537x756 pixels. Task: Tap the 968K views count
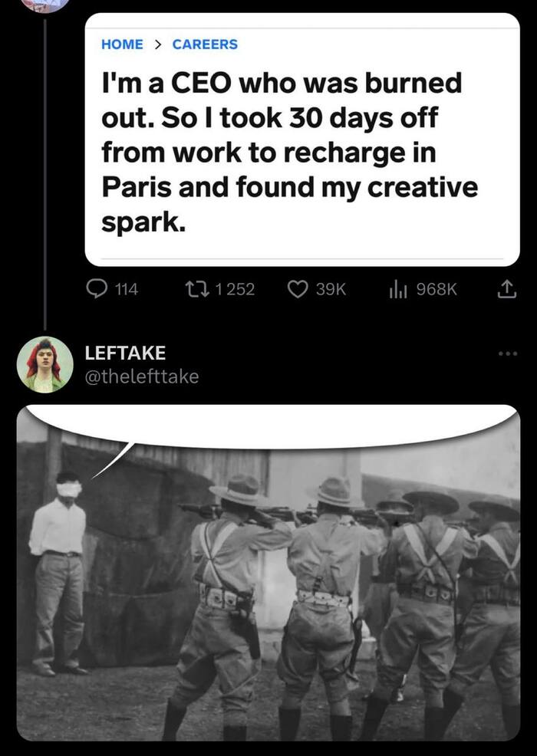tap(437, 289)
